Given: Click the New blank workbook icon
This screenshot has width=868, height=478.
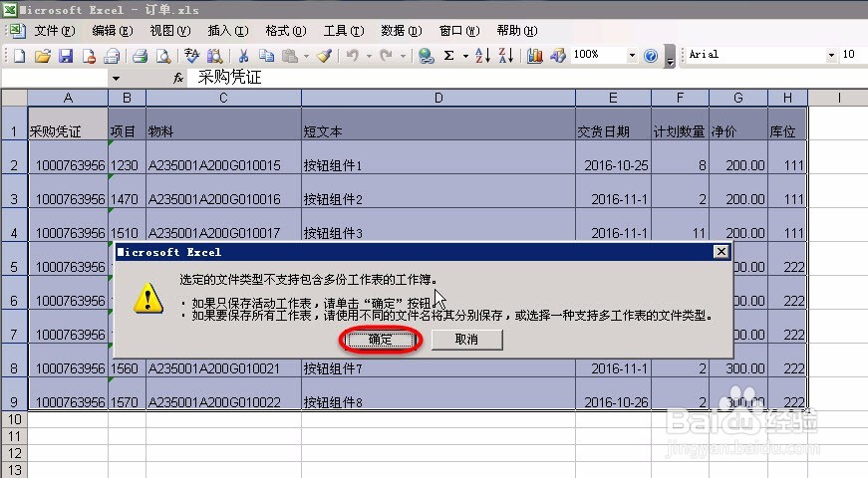Looking at the screenshot, I should pos(19,56).
